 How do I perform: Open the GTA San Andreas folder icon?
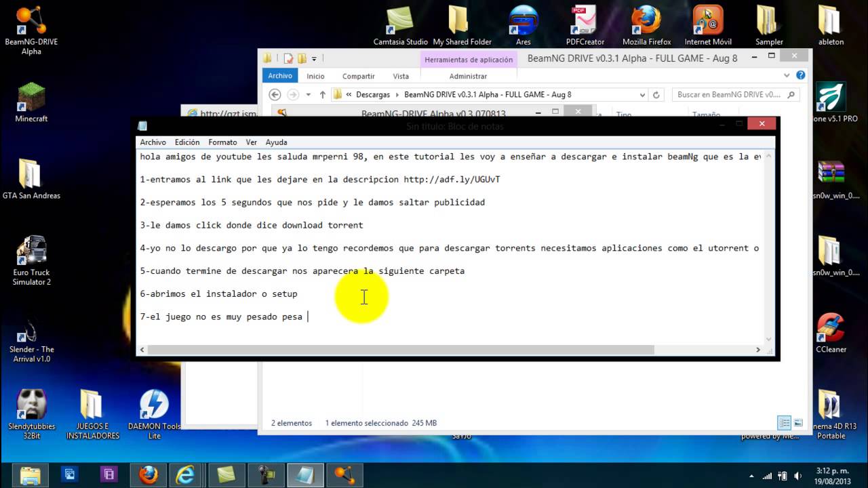click(x=31, y=180)
